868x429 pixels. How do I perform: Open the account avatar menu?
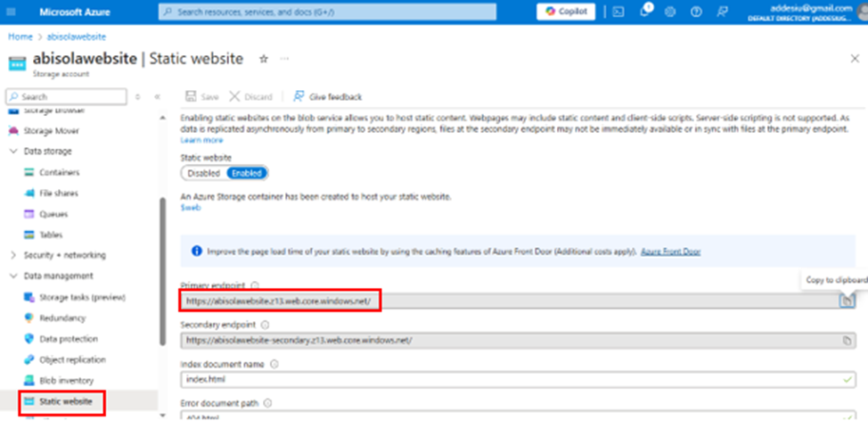[x=863, y=12]
